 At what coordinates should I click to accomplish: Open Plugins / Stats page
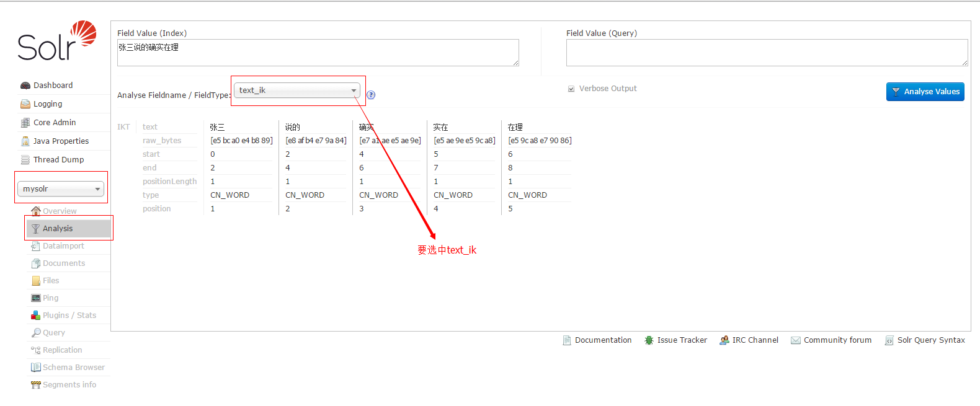tap(69, 316)
